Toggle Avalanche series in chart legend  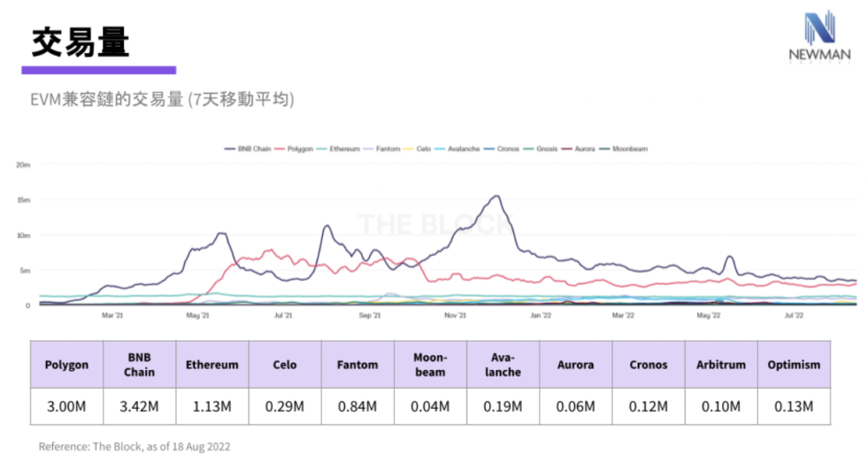click(457, 149)
